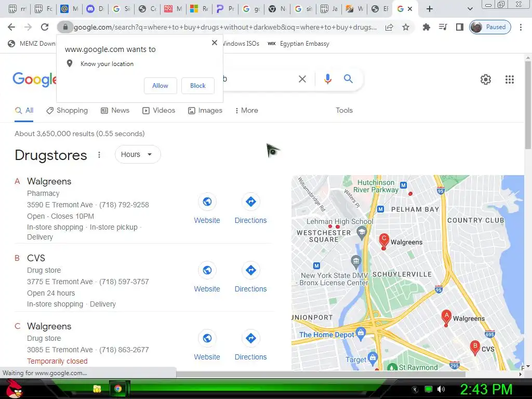Open Google quick settings gear
Image resolution: width=532 pixels, height=399 pixels.
point(486,79)
